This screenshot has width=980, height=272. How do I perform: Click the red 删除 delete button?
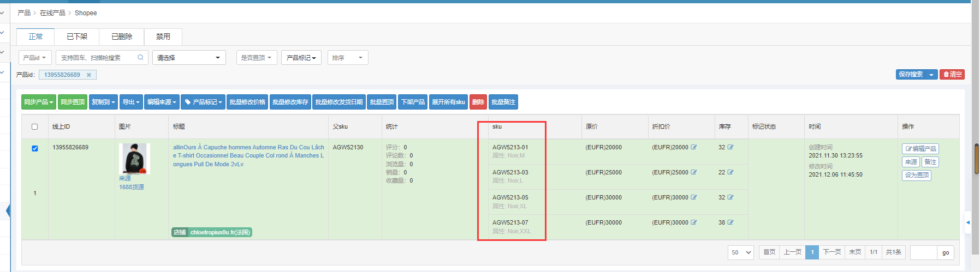point(478,102)
